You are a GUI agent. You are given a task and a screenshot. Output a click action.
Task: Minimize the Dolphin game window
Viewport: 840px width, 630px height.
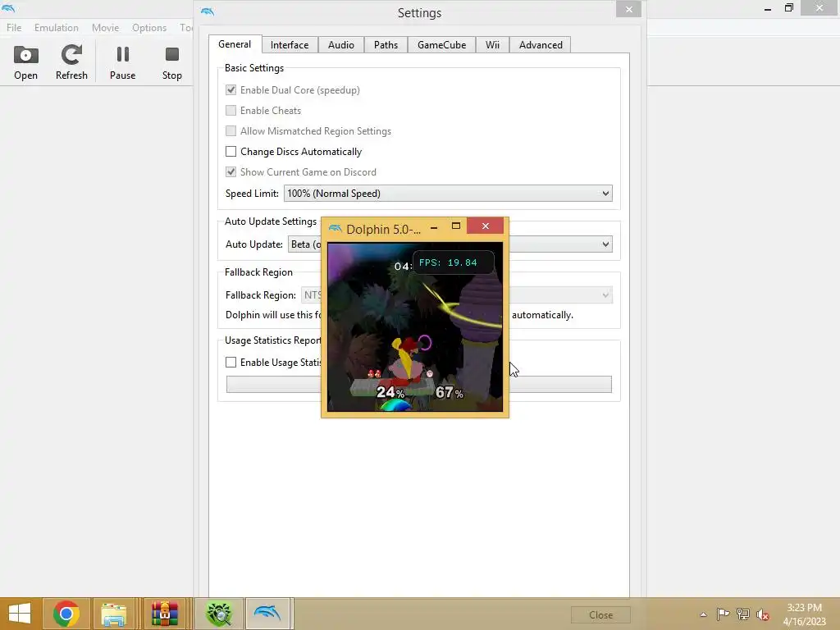click(434, 227)
